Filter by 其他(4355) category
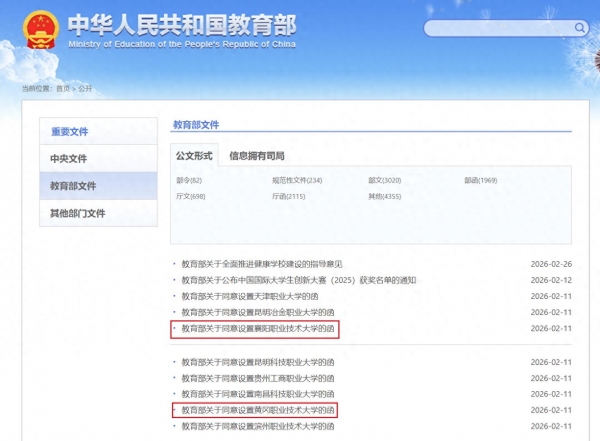Screen dimensions: 600x441 (384, 197)
